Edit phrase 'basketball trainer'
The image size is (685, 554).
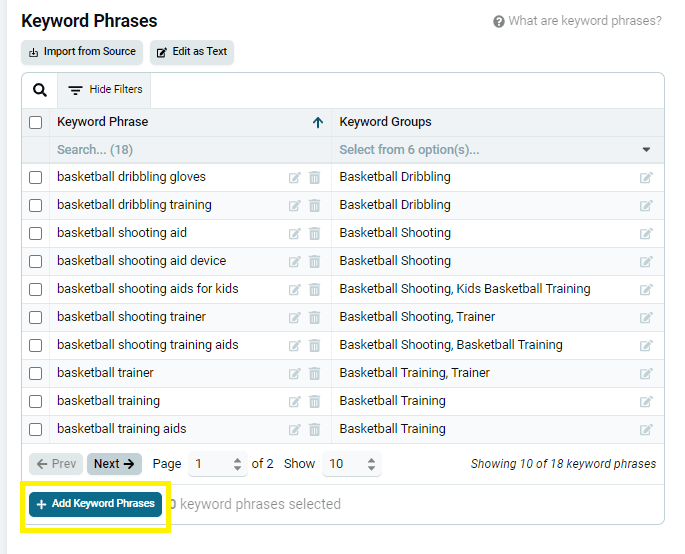[295, 373]
